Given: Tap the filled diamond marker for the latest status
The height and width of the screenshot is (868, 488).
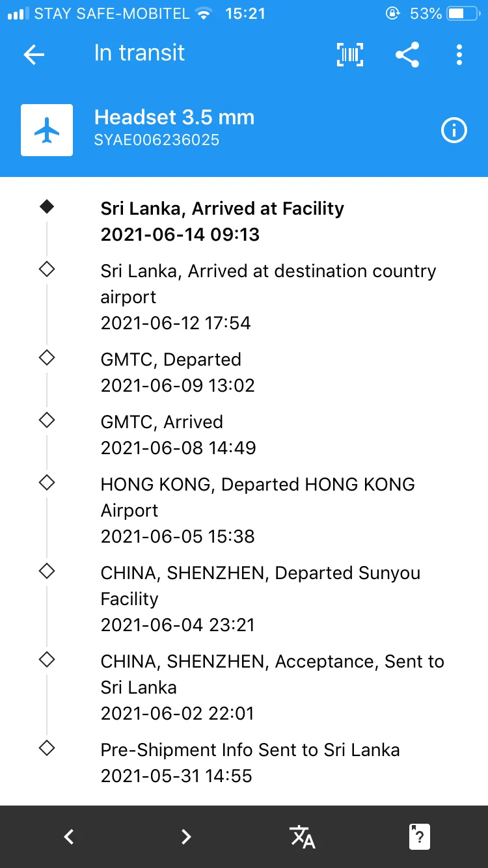Looking at the screenshot, I should coord(47,207).
